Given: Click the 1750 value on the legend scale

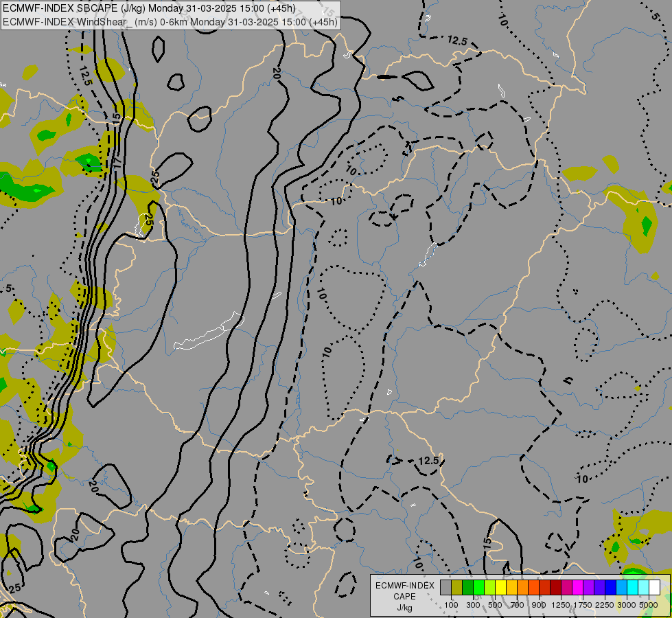Looking at the screenshot, I should 583,605.
